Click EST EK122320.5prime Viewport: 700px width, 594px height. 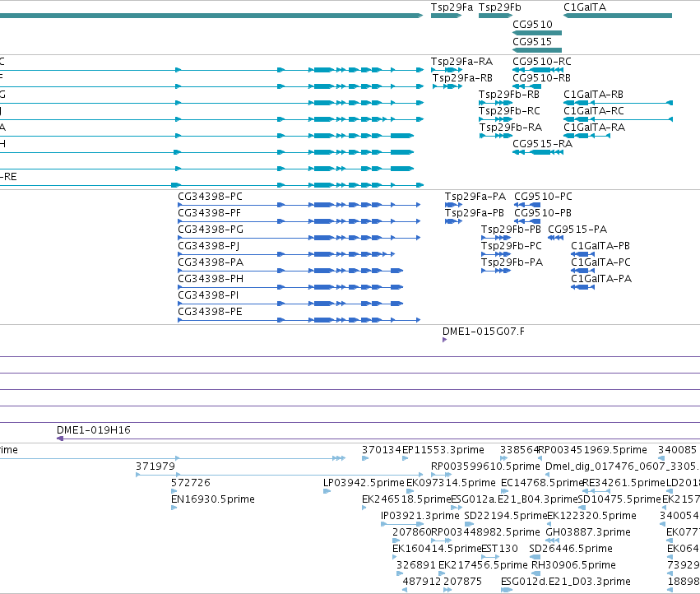pos(591,516)
